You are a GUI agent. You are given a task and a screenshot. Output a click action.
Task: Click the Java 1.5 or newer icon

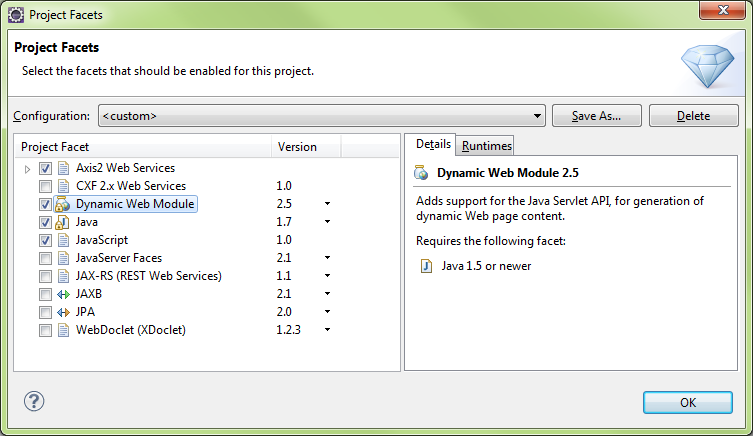coord(426,266)
